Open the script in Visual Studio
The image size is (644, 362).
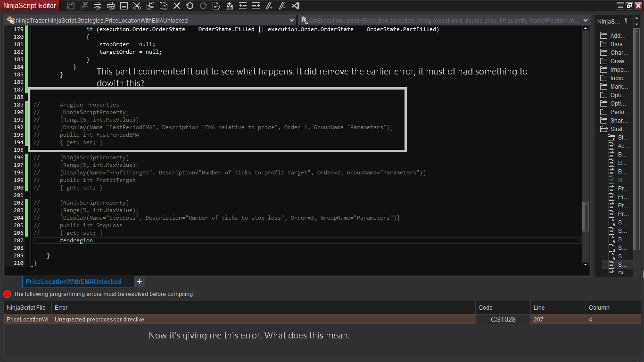click(x=296, y=6)
